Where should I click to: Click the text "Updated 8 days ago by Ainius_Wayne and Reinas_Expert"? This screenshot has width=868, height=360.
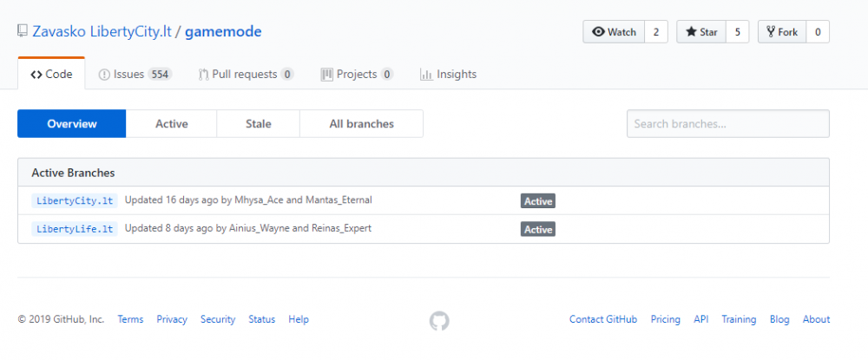248,228
